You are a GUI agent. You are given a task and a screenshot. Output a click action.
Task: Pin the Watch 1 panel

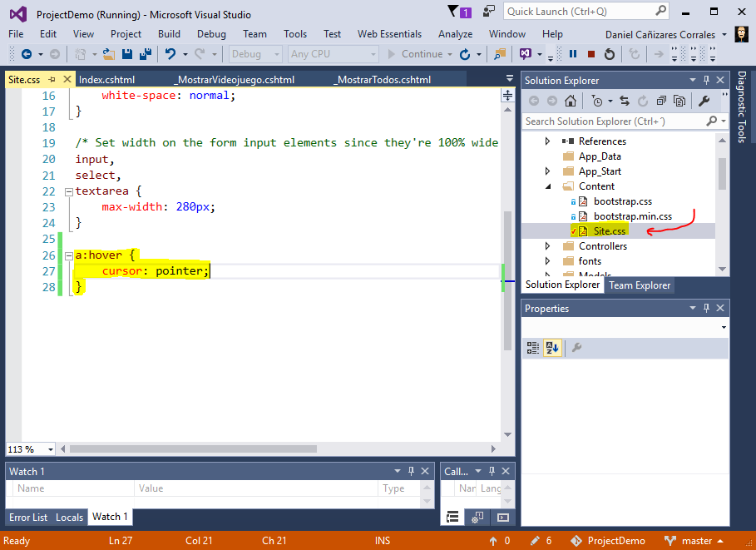tap(412, 471)
